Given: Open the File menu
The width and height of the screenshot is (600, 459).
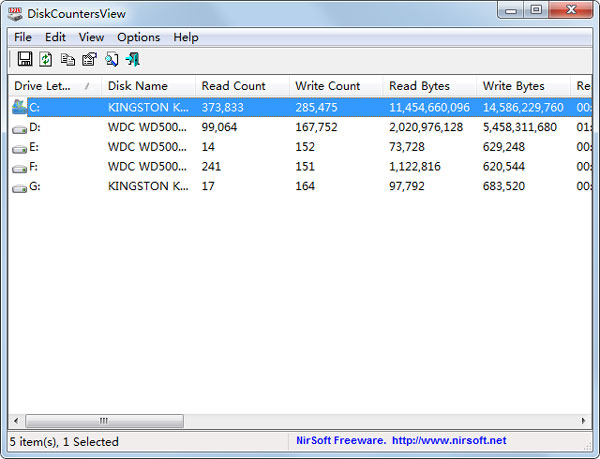Looking at the screenshot, I should tap(23, 37).
